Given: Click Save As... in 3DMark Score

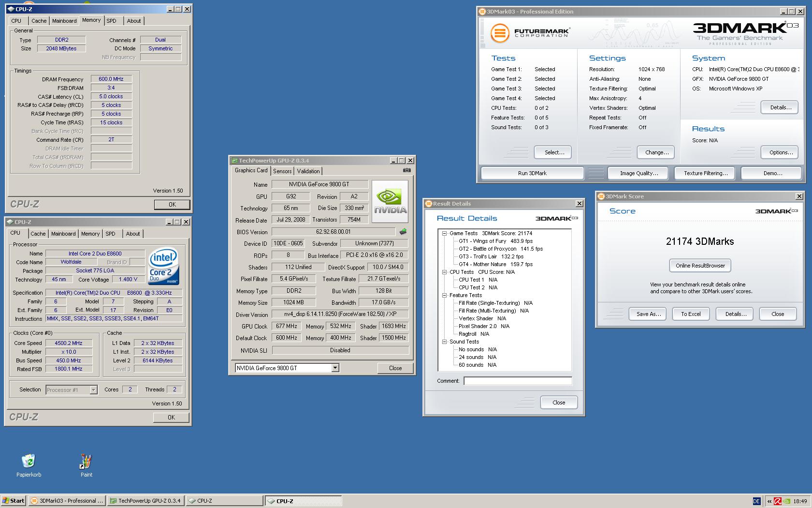Looking at the screenshot, I should [x=648, y=314].
